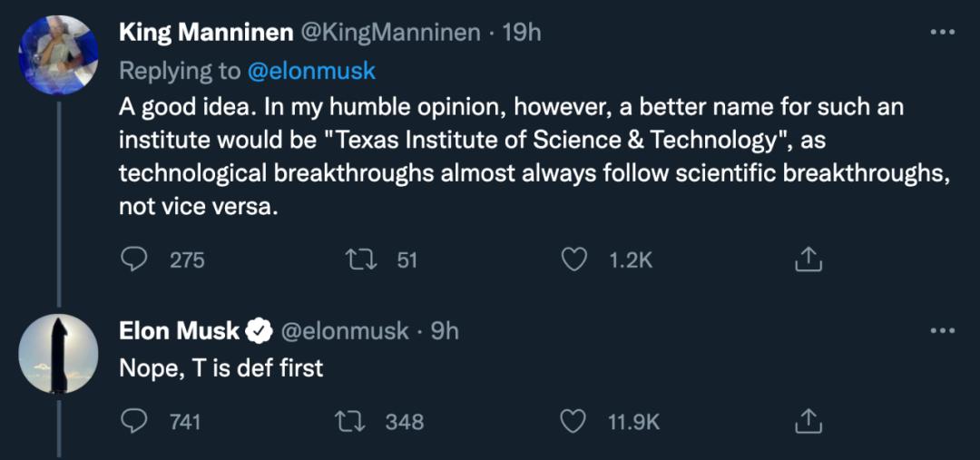Click King Manninen's profile avatar
The width and height of the screenshot is (980, 460).
(x=59, y=55)
